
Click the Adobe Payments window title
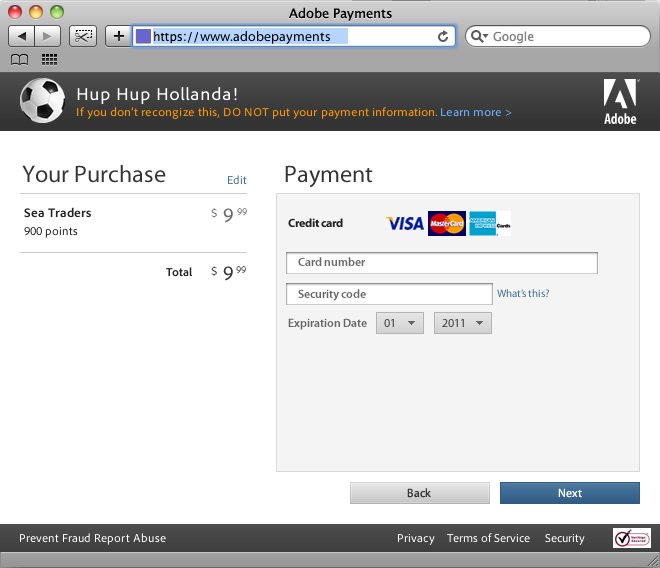point(340,13)
